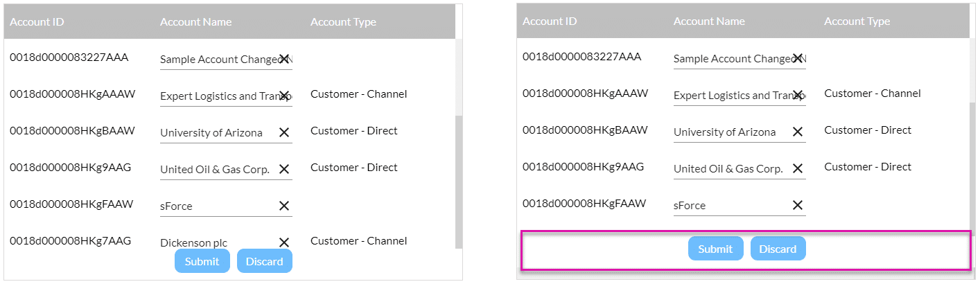Select Account Type column header in right table

(857, 21)
